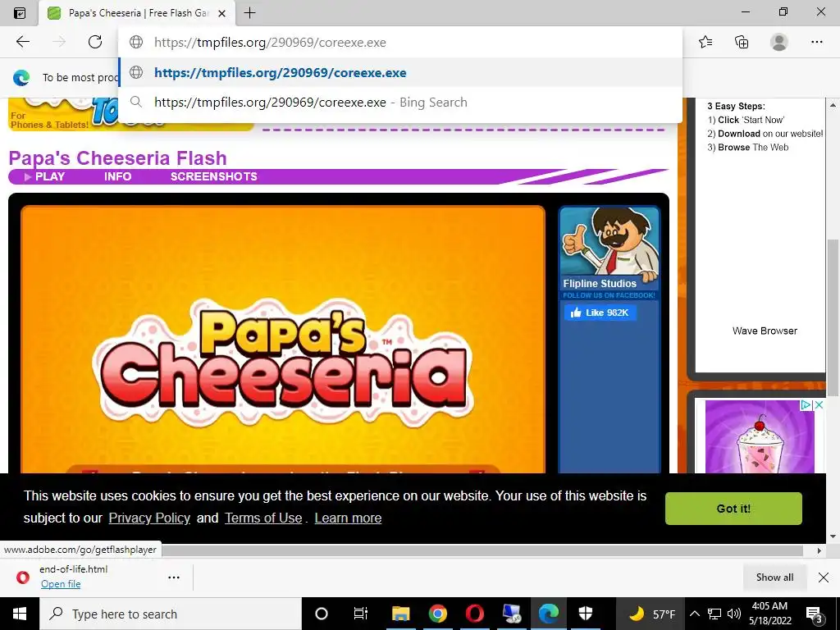Image resolution: width=840 pixels, height=630 pixels.
Task: Close the Papa's Cheeseria tab
Action: tap(221, 13)
